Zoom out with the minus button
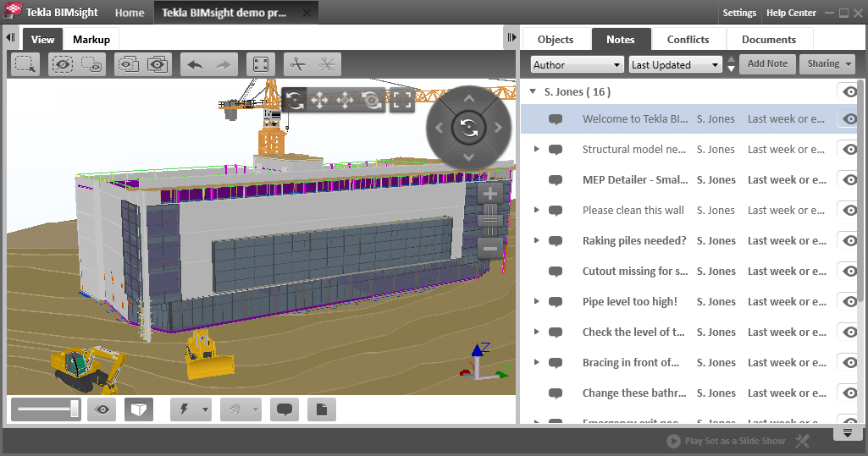868x456 pixels. tap(490, 249)
